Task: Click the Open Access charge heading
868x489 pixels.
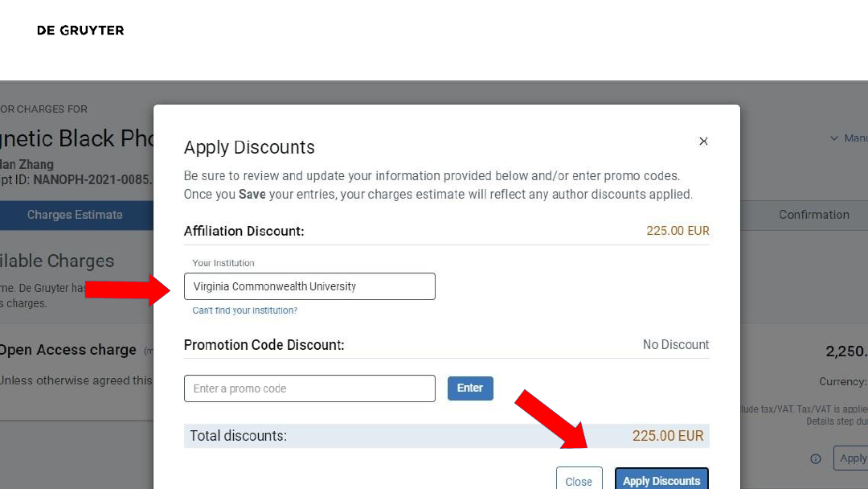Action: (x=68, y=350)
